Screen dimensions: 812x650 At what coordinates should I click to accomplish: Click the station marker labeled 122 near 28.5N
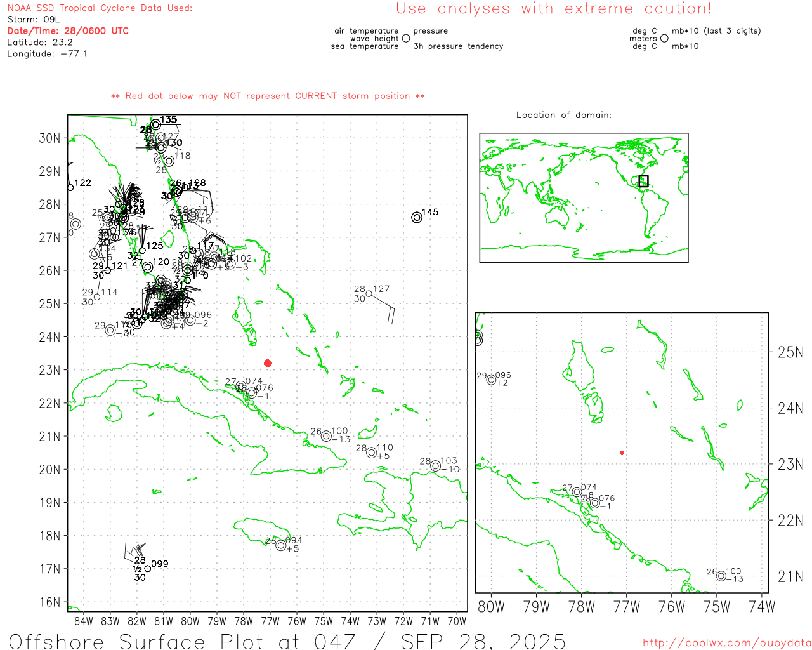click(70, 187)
